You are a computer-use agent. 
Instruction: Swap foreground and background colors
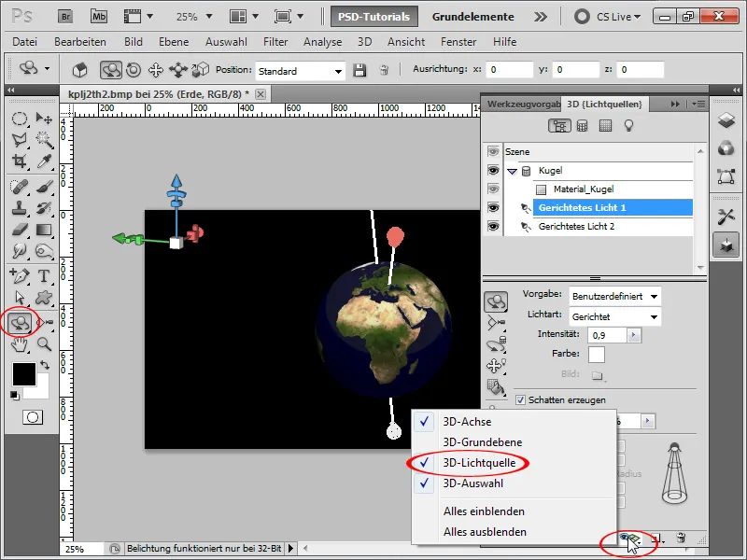coord(45,365)
